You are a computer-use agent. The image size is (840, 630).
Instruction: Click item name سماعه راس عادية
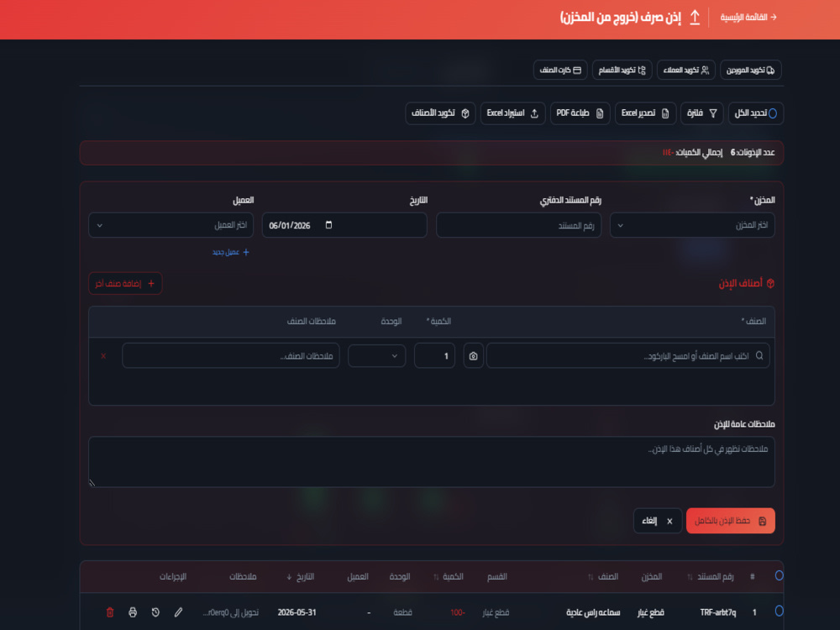tap(593, 612)
